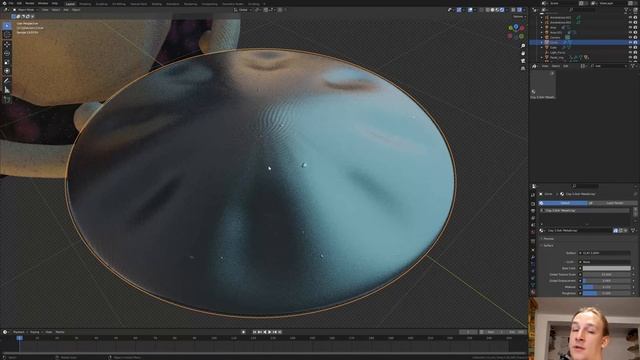Viewport: 640px width, 360px height.
Task: Click the material fake user shield icon
Action: 616,231
